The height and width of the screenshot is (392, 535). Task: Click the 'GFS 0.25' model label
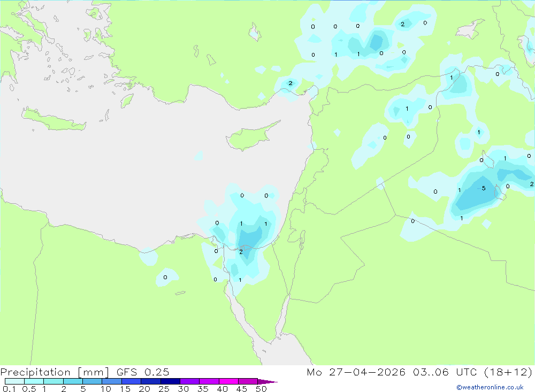[x=143, y=372]
